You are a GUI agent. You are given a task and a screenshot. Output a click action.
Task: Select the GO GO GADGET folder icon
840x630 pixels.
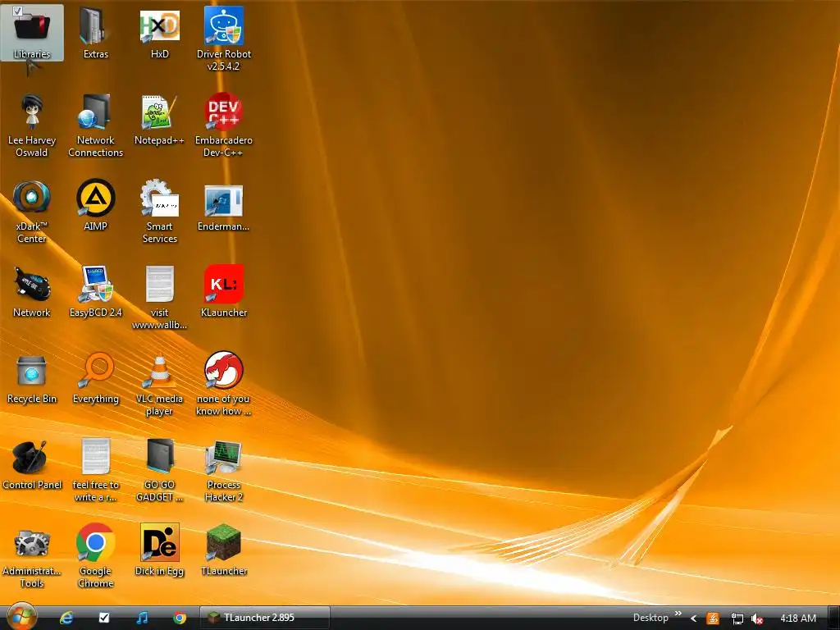[160, 470]
